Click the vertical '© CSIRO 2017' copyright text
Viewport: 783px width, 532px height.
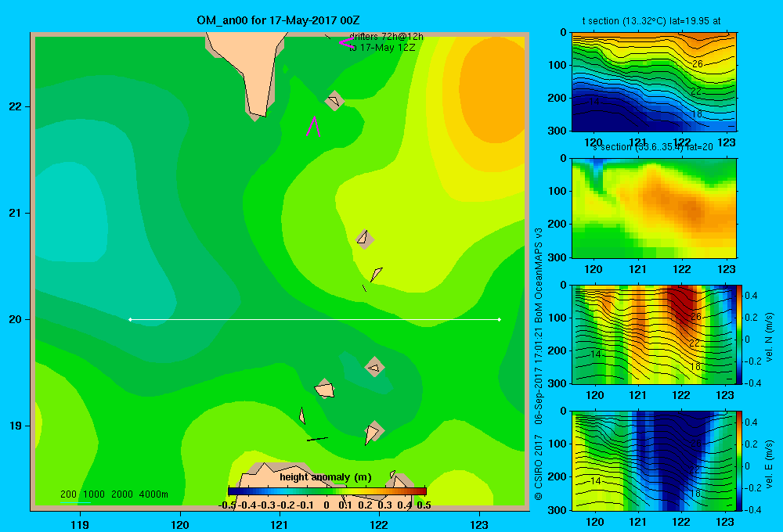coord(539,466)
